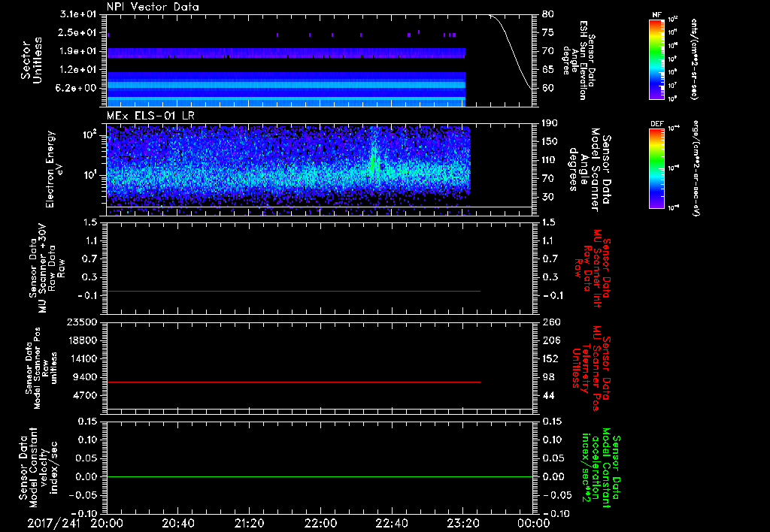The width and height of the screenshot is (770, 532).
Task: Click the '3.1e+01' sector tick label
Action: tap(78, 14)
